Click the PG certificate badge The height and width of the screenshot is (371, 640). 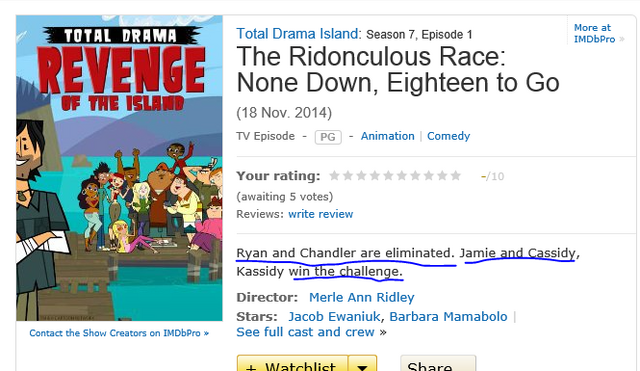coord(328,137)
